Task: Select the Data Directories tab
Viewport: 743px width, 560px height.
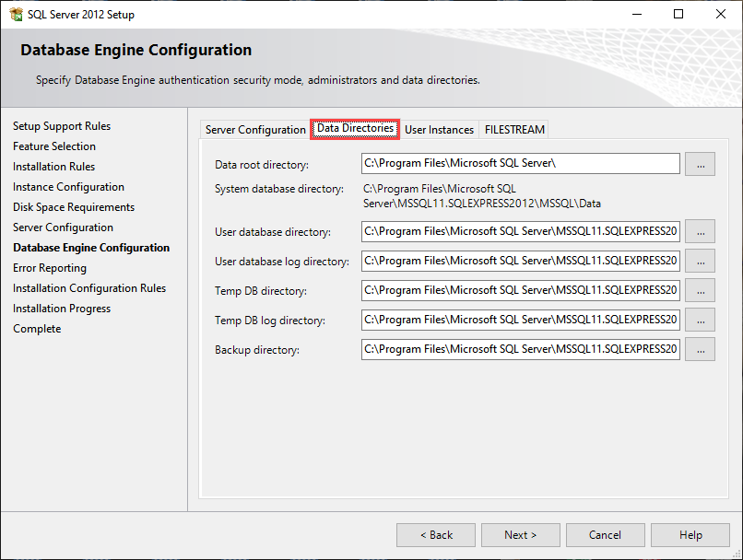Action: 355,129
